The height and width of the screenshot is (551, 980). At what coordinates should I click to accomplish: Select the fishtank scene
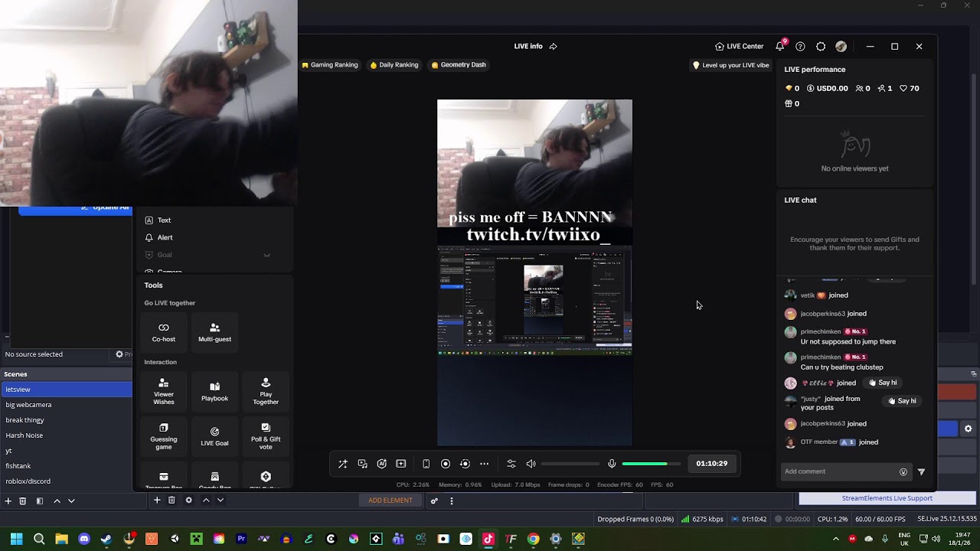pos(67,466)
